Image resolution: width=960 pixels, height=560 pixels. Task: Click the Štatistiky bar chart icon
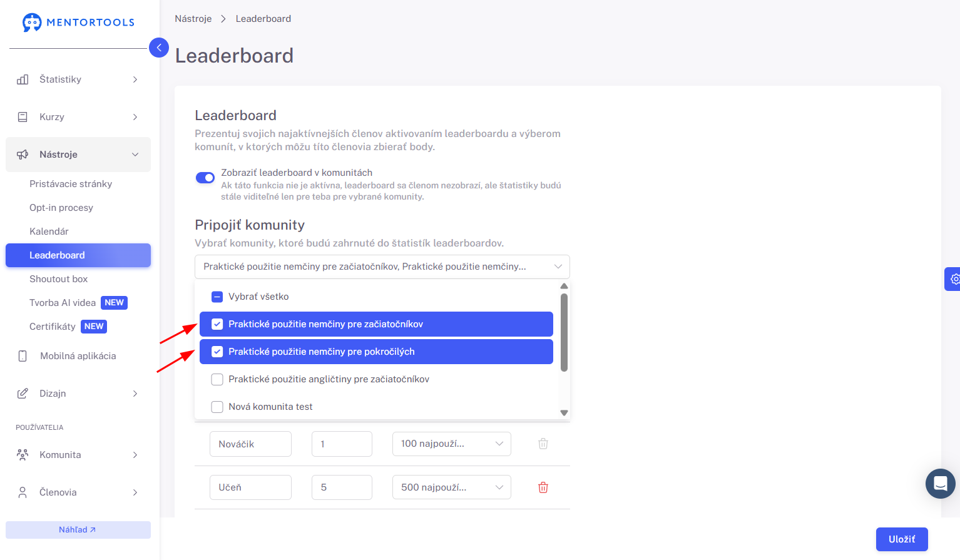coord(23,79)
